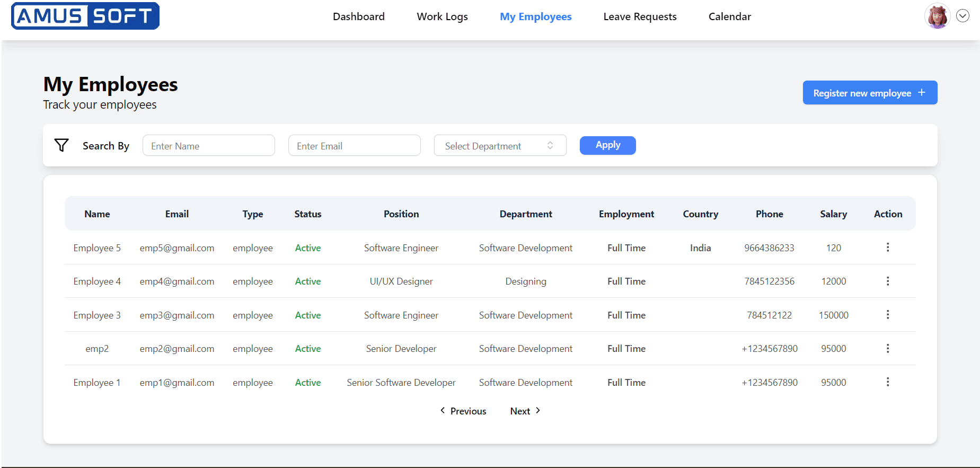Select the My Employees tab
The image size is (980, 468).
click(536, 16)
